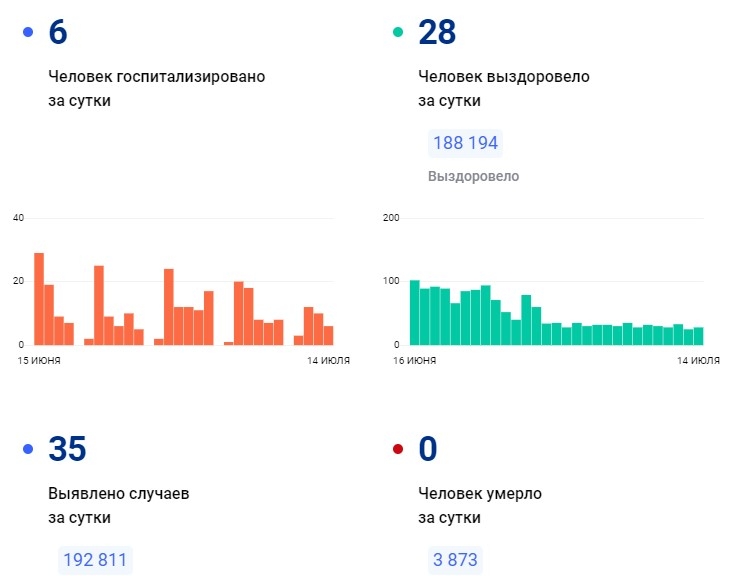
Task: Click the large number 28 recovered today
Action: click(437, 33)
